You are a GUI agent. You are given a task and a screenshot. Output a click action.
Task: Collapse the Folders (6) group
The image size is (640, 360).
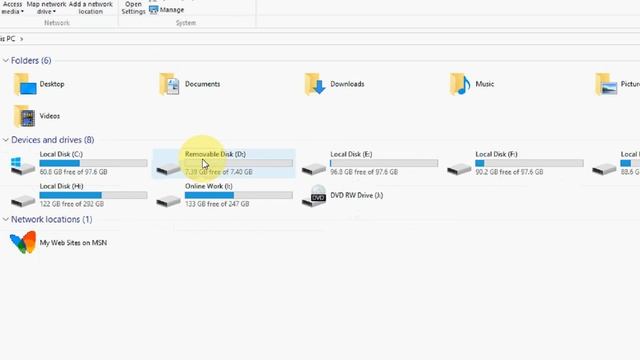point(6,60)
